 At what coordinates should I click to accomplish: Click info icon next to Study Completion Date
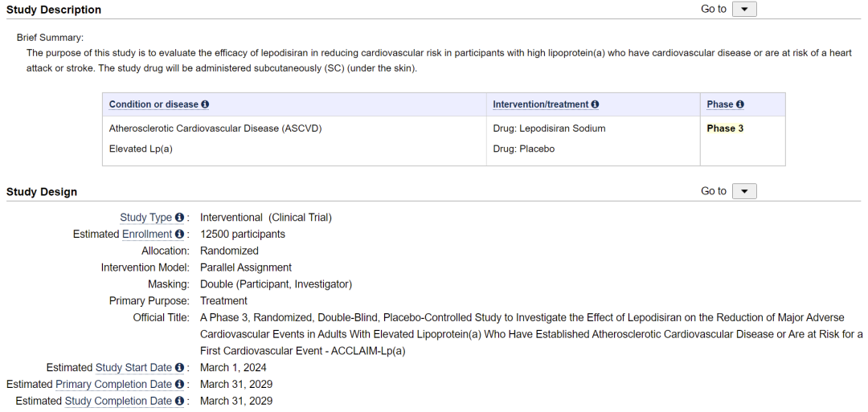pos(179,401)
